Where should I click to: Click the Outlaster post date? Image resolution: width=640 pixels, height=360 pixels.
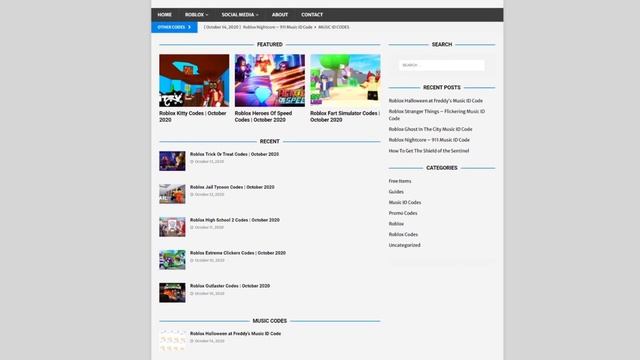click(209, 293)
